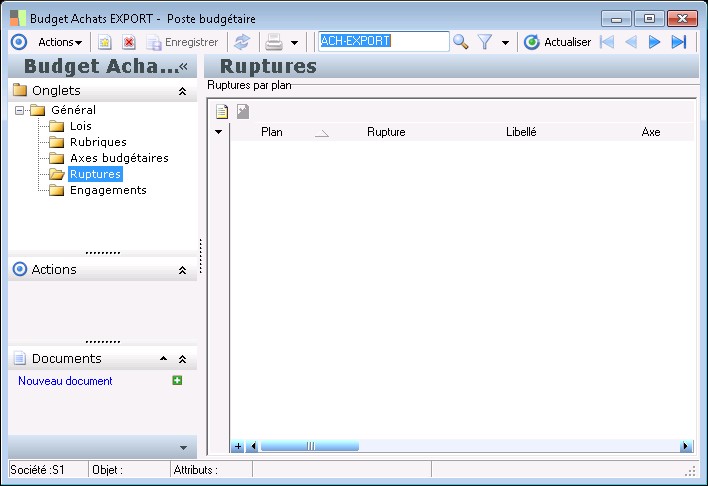This screenshot has height=486, width=708.
Task: Collapse the Actions panel section
Action: [182, 270]
